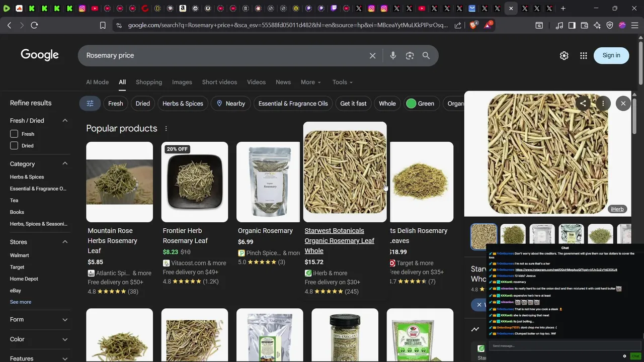The image size is (644, 362).
Task: Open the filter sliders chip
Action: [x=90, y=104]
